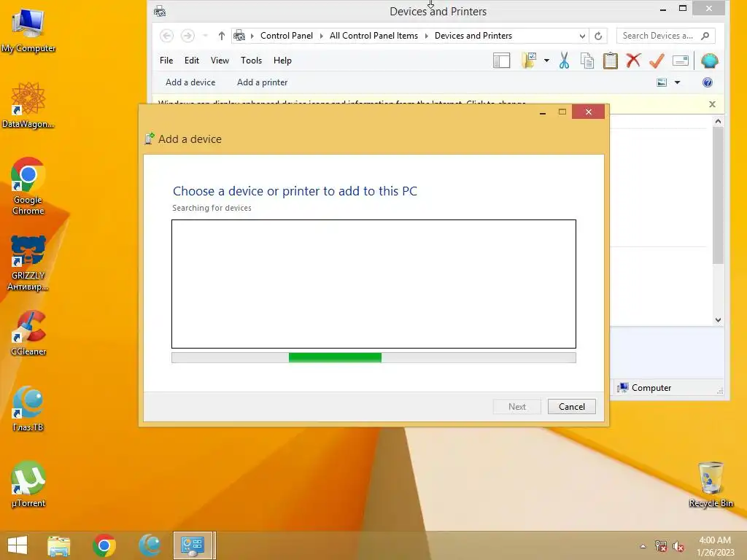Expand the folder options dropdown arrow

click(x=546, y=61)
